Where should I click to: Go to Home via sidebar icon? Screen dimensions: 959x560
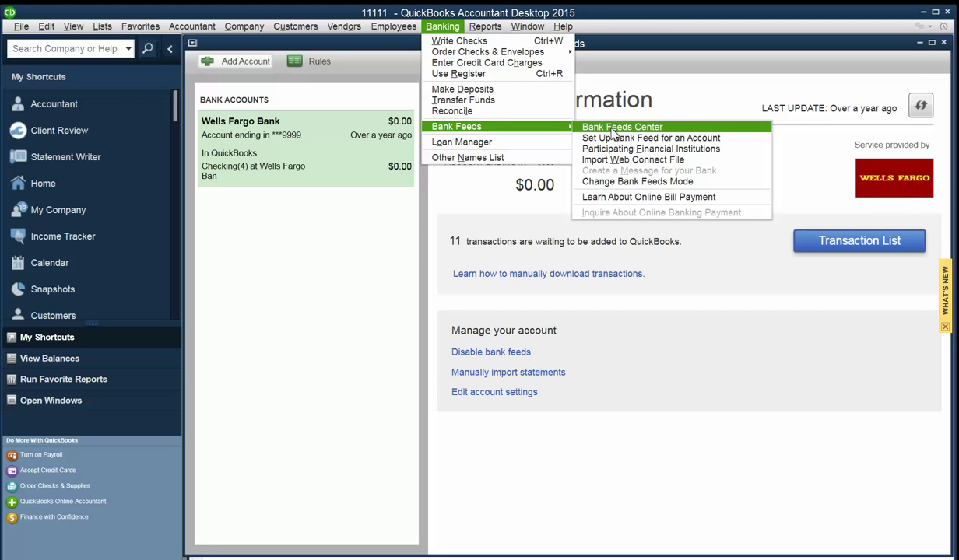(x=18, y=184)
